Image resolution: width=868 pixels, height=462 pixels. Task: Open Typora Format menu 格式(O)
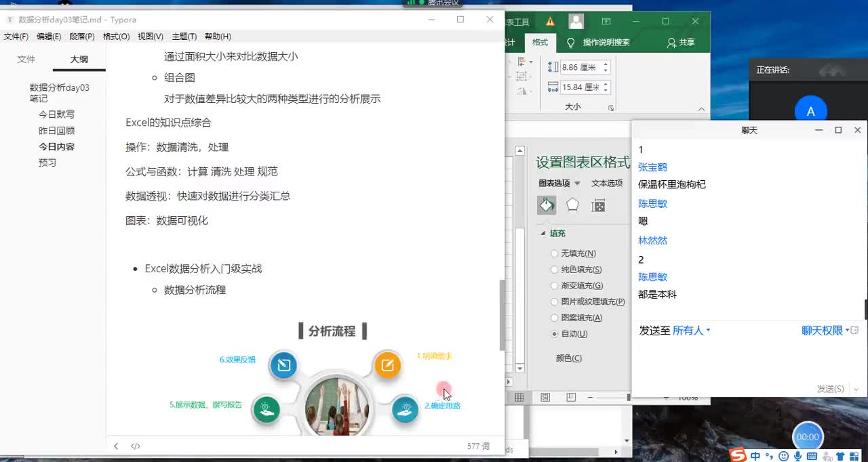pos(116,37)
